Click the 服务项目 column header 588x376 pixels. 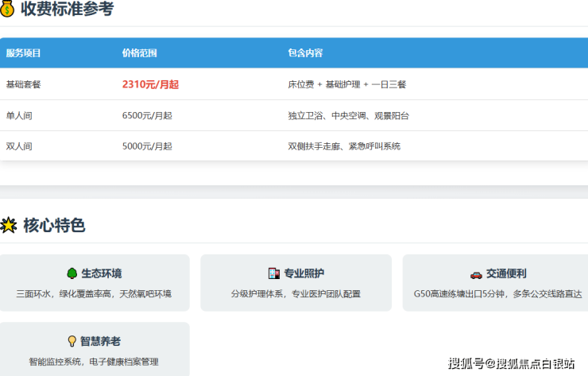point(24,53)
